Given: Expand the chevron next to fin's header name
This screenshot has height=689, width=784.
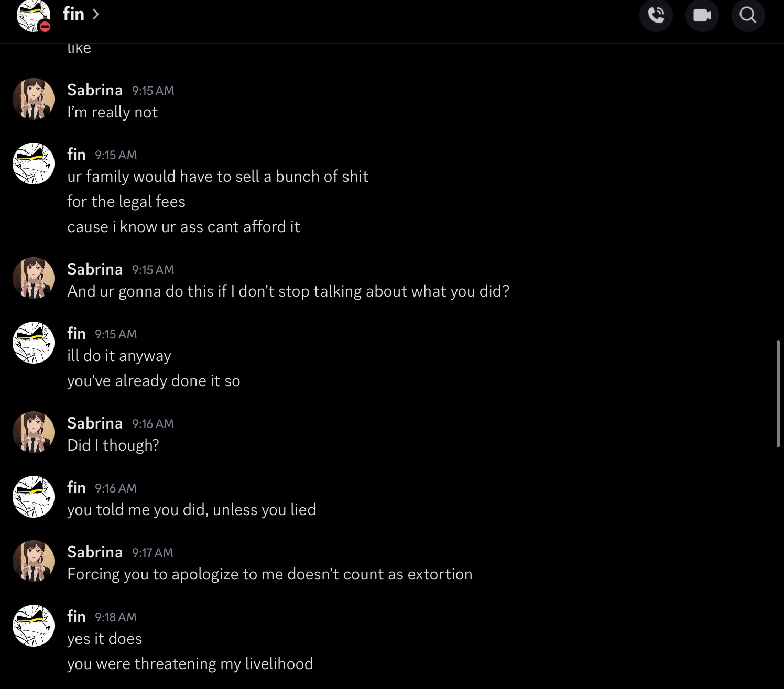Looking at the screenshot, I should [x=95, y=14].
